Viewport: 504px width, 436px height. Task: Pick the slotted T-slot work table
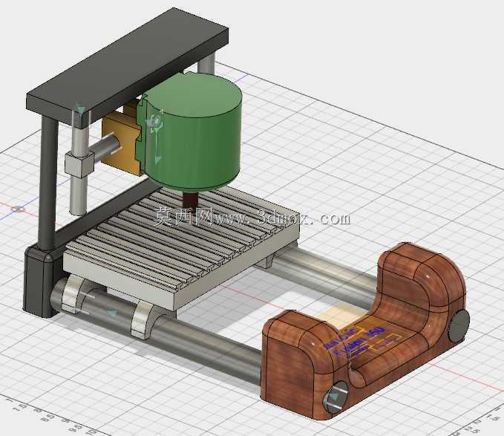182,246
